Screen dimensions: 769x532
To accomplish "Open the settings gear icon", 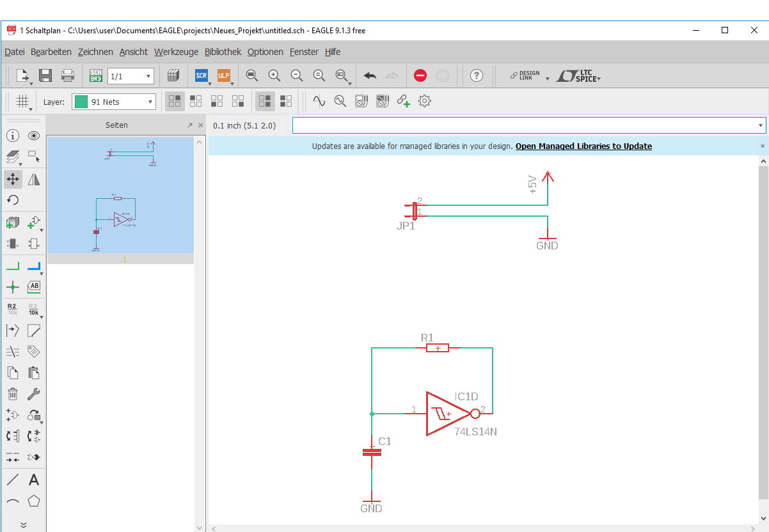I will [x=425, y=100].
